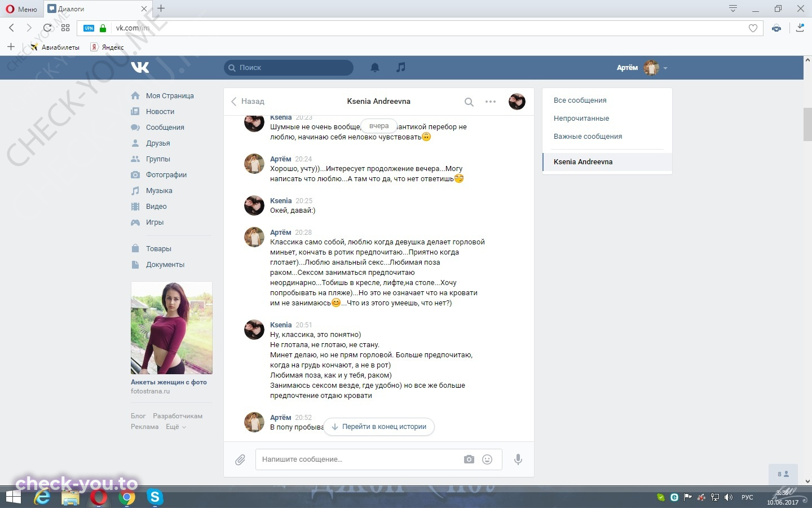Open conversation actions three-dots menu

point(491,102)
